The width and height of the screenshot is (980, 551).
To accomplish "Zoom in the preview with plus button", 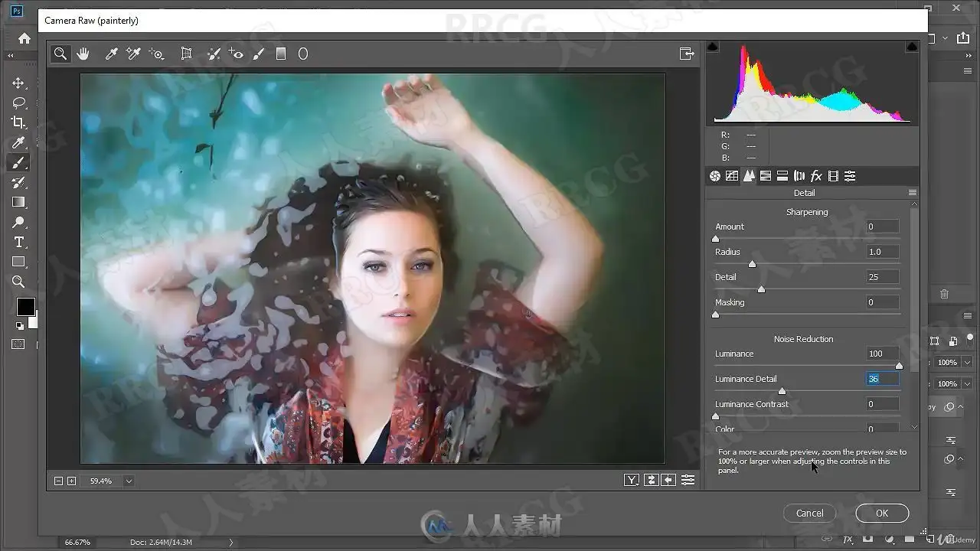I will click(72, 481).
